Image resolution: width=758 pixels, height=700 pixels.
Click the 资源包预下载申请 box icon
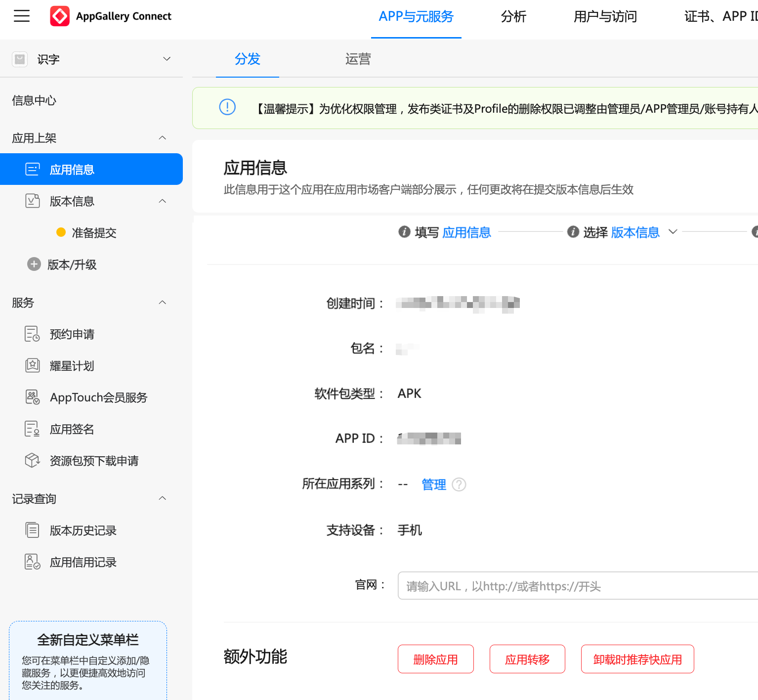coord(33,460)
